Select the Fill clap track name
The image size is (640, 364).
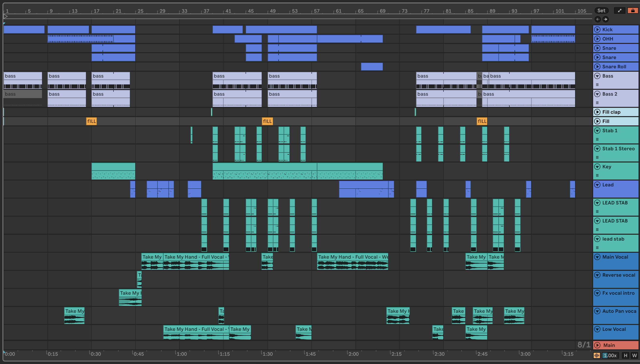point(611,112)
